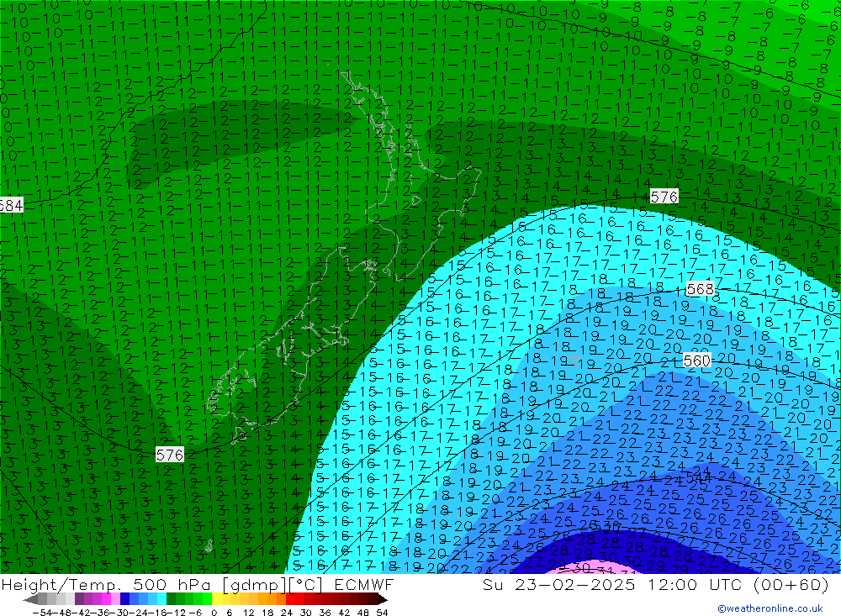Click the Su 23-02-2025 date text
Screen dimensions: 841x616
tap(559, 584)
